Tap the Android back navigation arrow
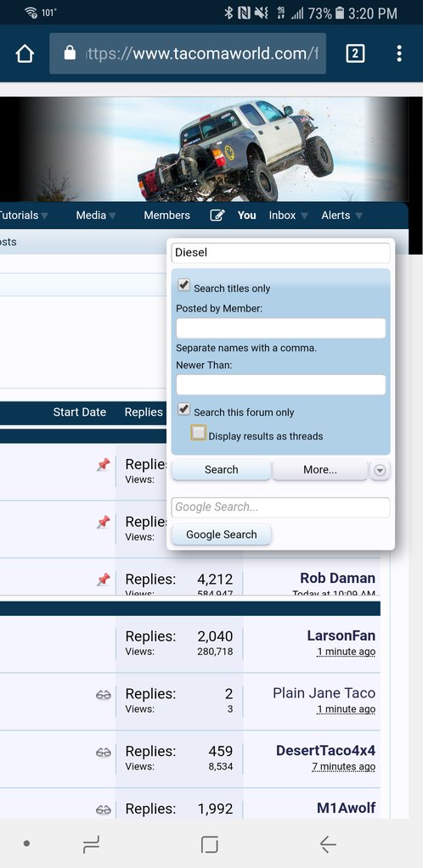Screen dimensions: 423x868 (328, 844)
